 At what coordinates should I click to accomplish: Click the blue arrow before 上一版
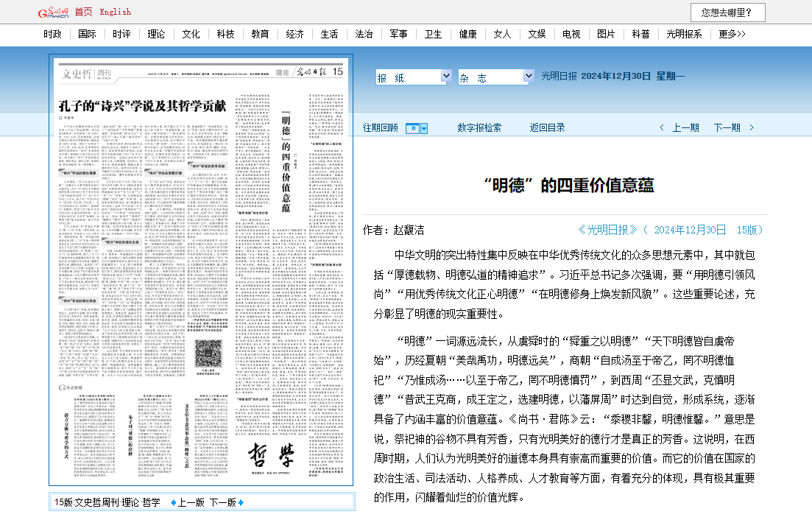point(173,502)
